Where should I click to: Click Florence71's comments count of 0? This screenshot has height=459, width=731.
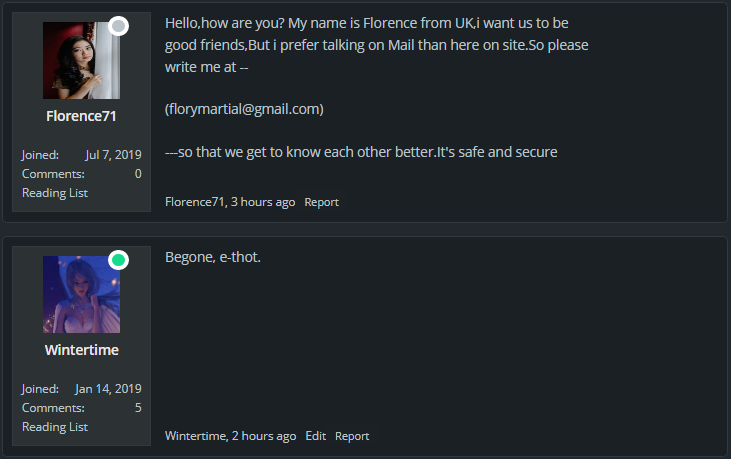(138, 174)
